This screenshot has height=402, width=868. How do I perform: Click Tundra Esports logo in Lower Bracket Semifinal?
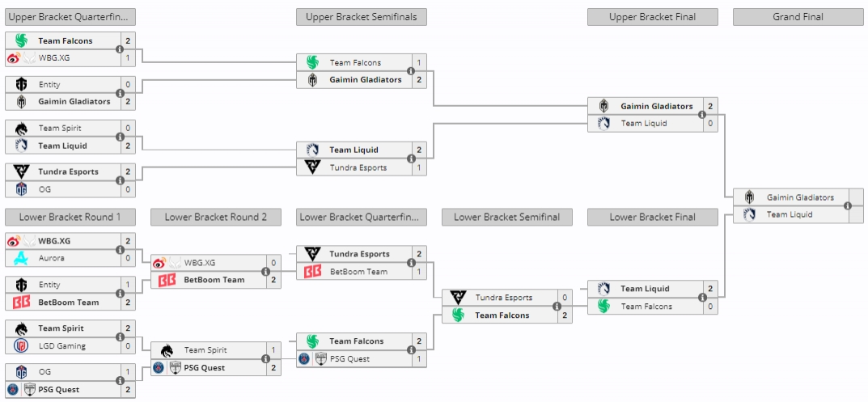click(459, 298)
